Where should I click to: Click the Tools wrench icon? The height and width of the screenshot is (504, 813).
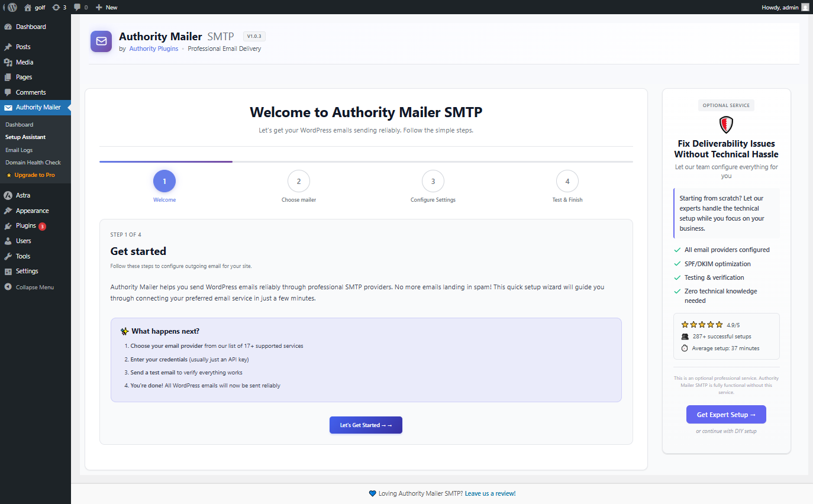pos(8,256)
